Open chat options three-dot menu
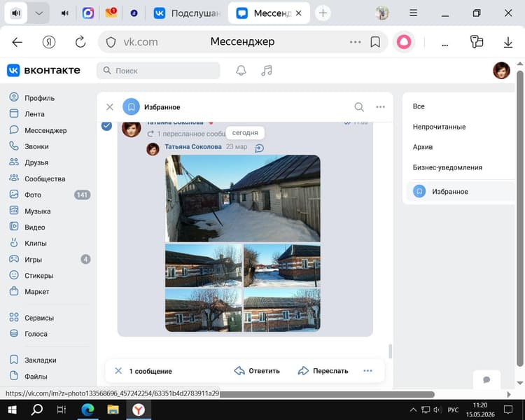The width and height of the screenshot is (525, 420). [380, 107]
